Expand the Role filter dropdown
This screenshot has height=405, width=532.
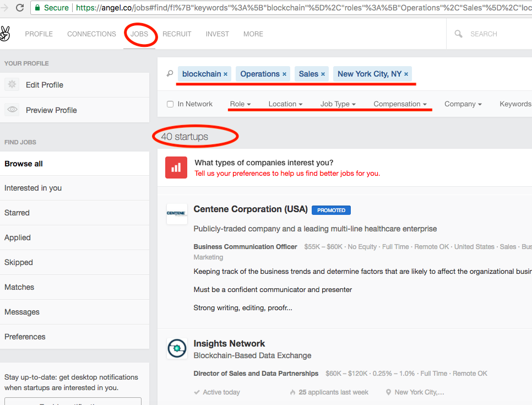coord(240,104)
